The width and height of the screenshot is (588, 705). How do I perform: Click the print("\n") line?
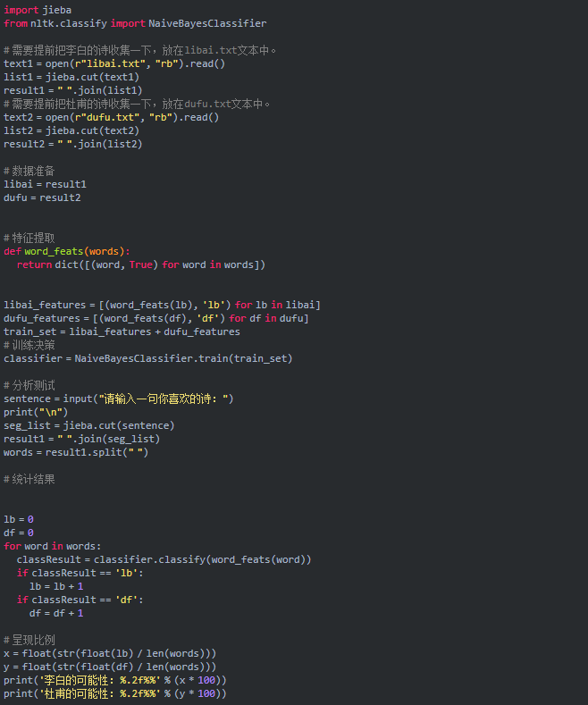pyautogui.click(x=29, y=412)
